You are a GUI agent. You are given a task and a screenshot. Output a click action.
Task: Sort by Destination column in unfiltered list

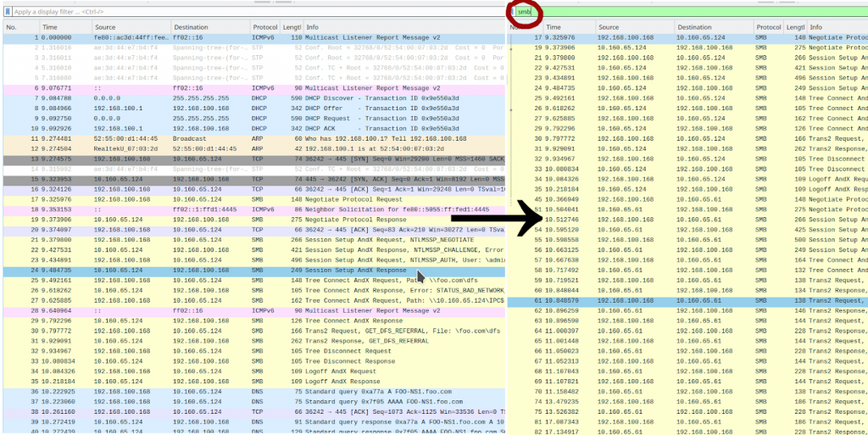click(210, 27)
